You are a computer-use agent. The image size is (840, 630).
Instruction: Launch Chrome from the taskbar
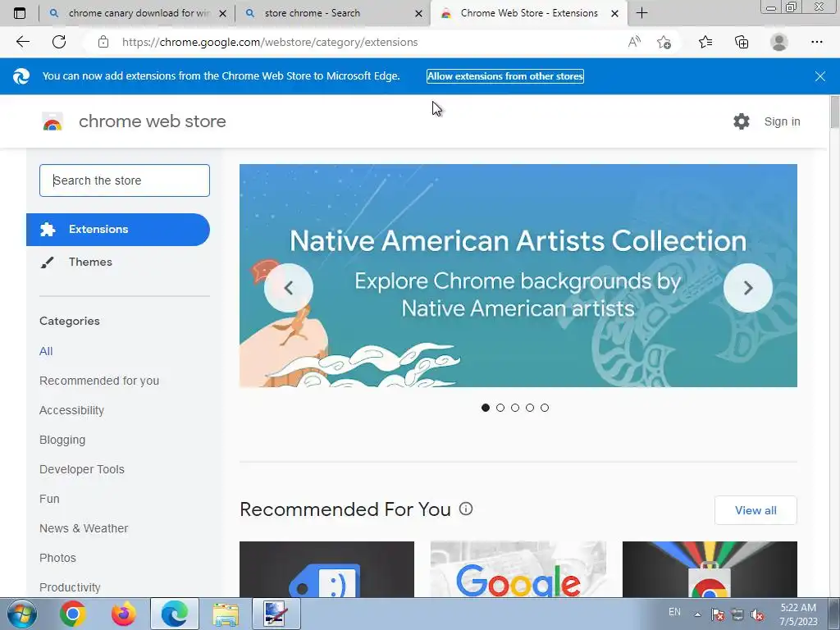[73, 614]
